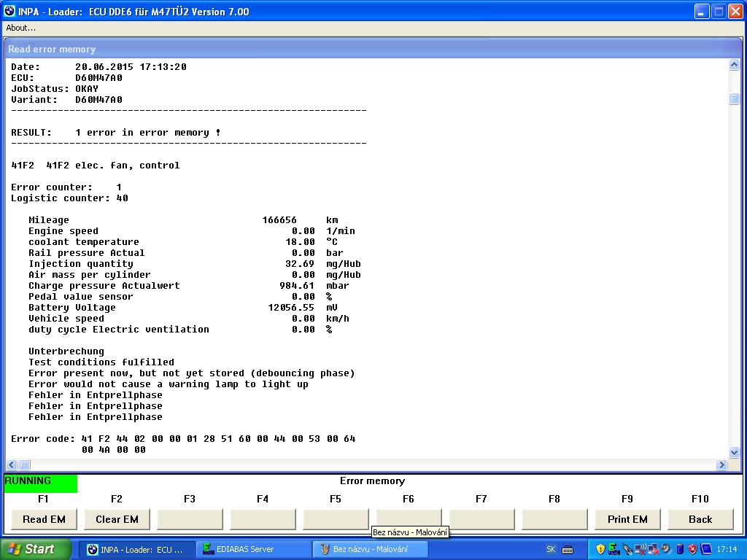Click the Print EM button
Viewport: 747px width, 560px height.
point(627,519)
